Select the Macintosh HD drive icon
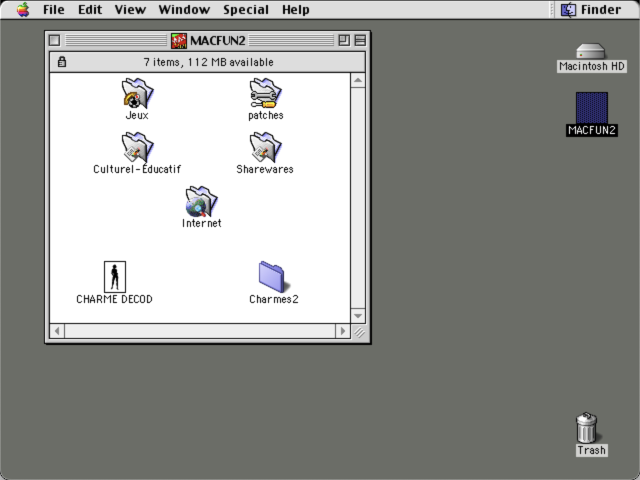640x480 pixels. tap(591, 51)
